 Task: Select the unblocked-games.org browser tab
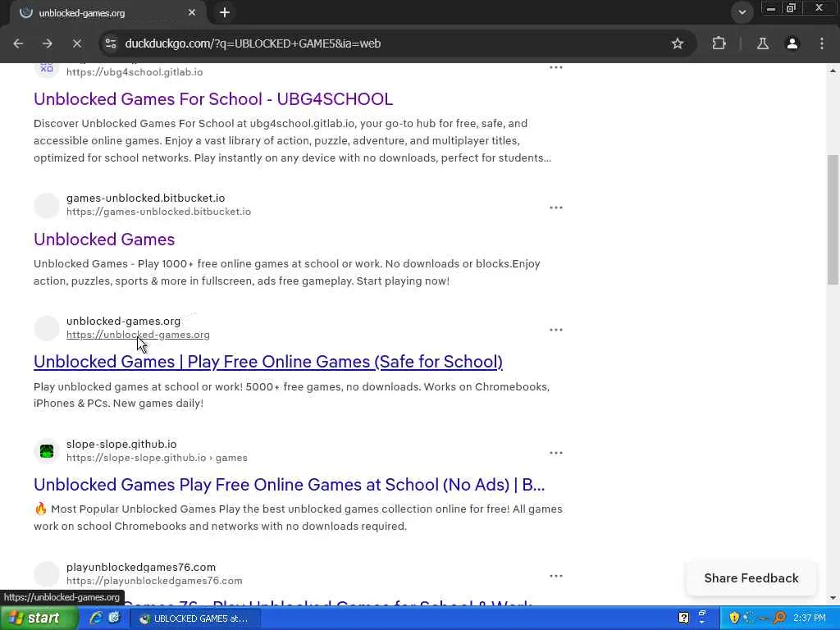click(107, 13)
